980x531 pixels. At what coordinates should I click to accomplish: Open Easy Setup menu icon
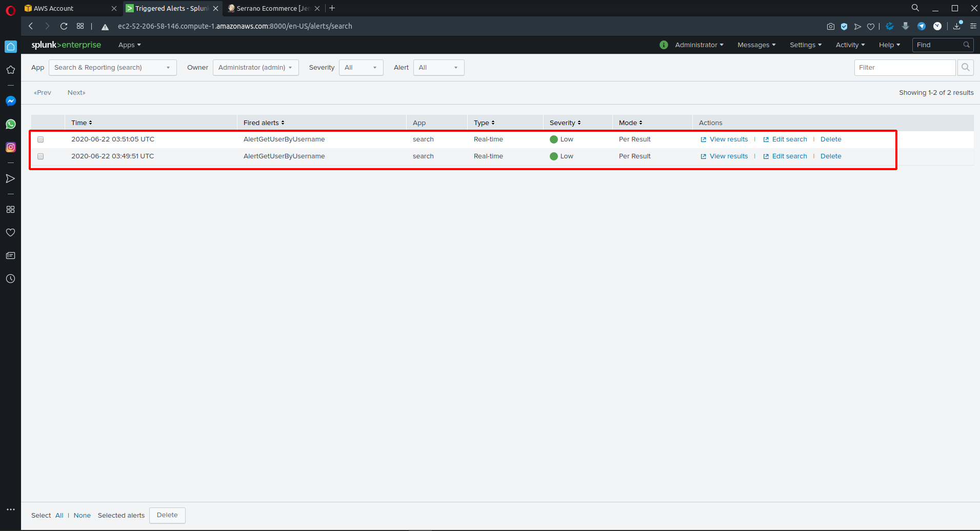click(x=973, y=26)
